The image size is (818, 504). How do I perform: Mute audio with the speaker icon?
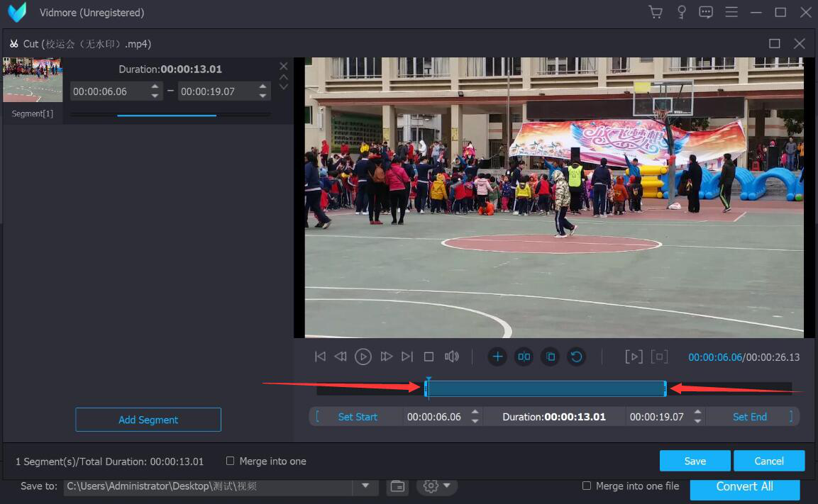[451, 357]
